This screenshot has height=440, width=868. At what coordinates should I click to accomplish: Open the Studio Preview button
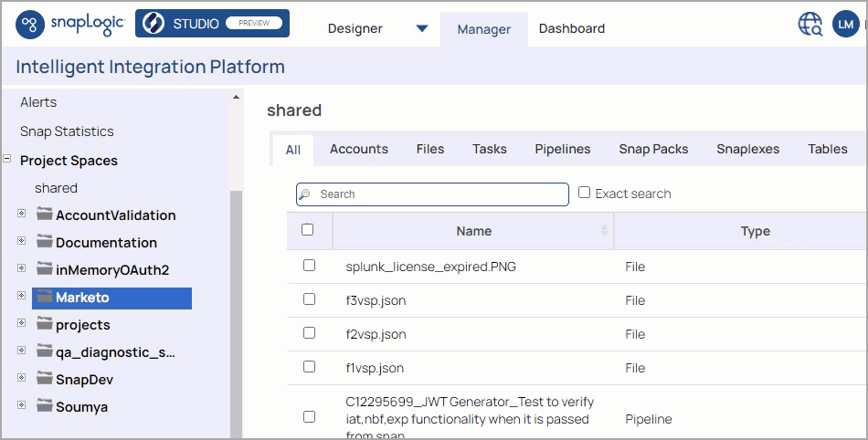pos(212,24)
